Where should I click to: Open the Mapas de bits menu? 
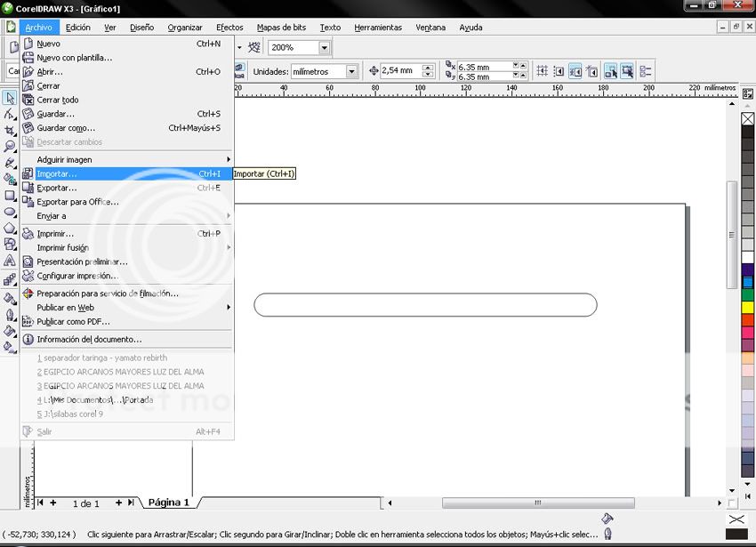point(282,28)
